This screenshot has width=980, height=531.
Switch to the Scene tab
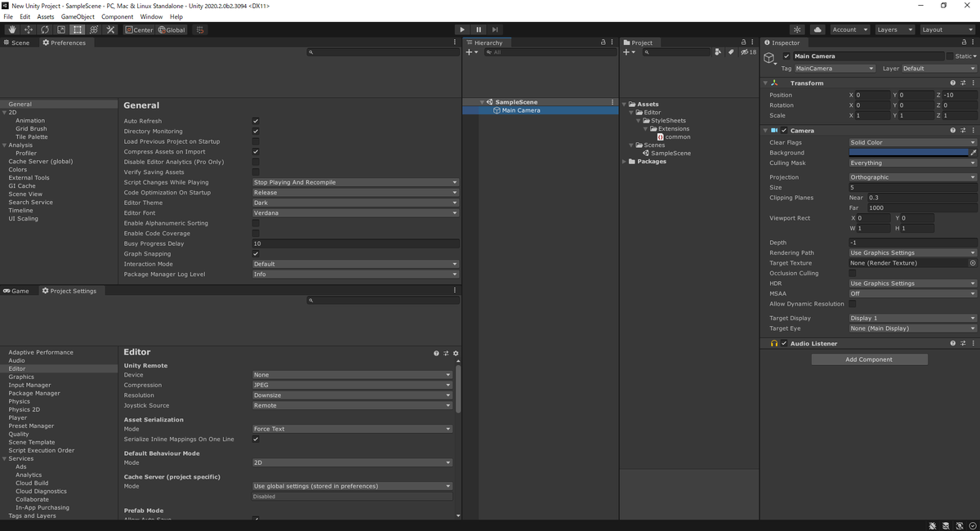(x=16, y=42)
